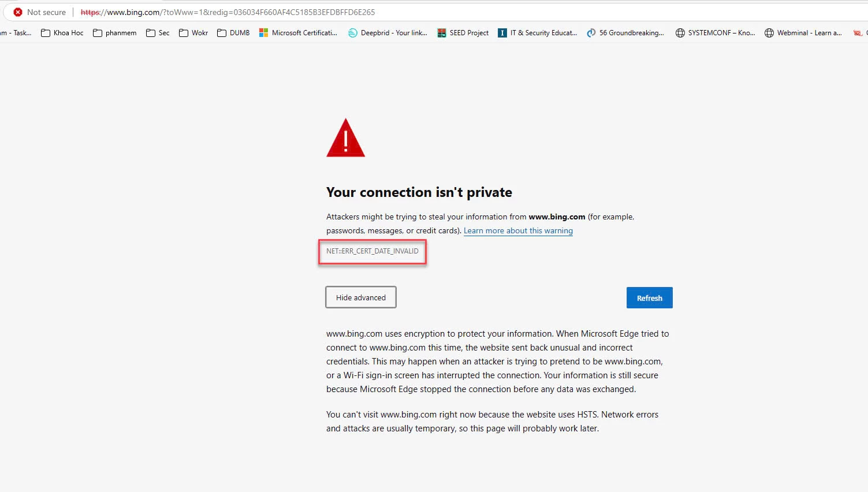Open the Sec bookmarks folder
This screenshot has width=868, height=492.
point(158,33)
